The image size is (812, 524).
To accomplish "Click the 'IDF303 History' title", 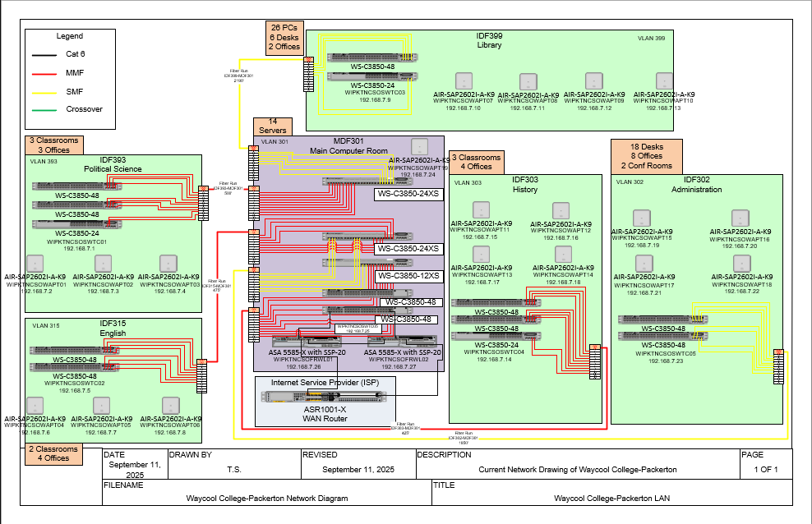I will tap(525, 185).
